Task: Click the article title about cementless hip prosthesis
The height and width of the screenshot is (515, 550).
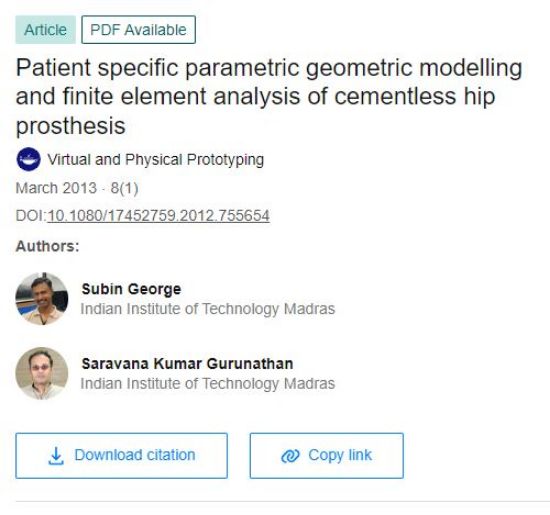Action: [269, 96]
